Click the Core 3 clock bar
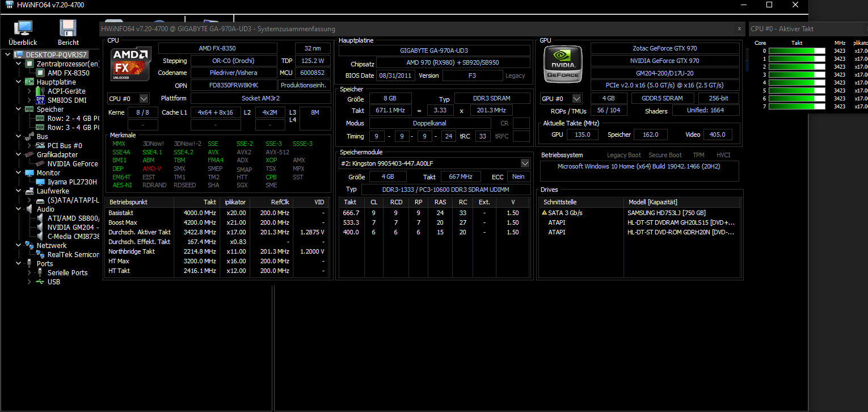 point(797,74)
